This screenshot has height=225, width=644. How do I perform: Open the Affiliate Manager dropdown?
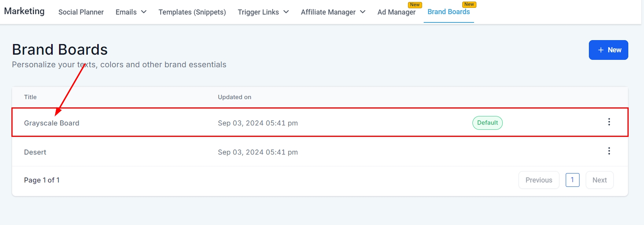(333, 12)
